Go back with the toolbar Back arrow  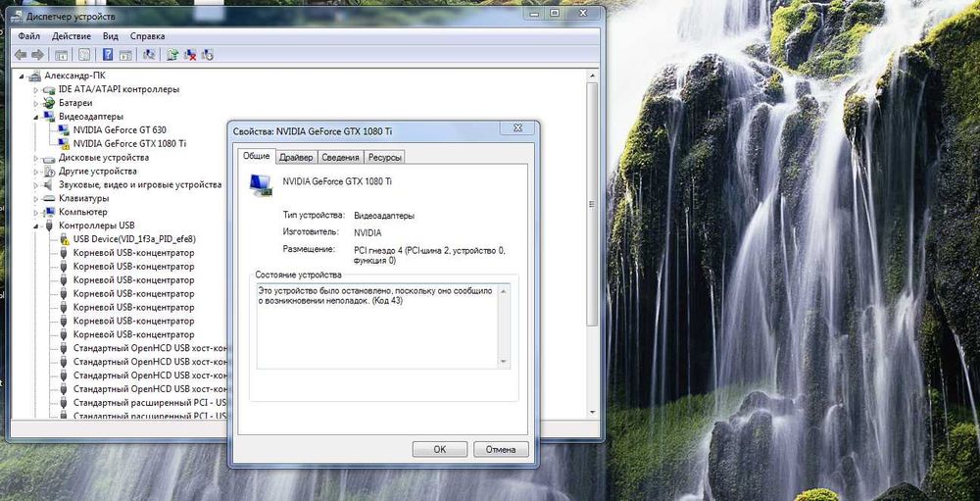click(21, 55)
